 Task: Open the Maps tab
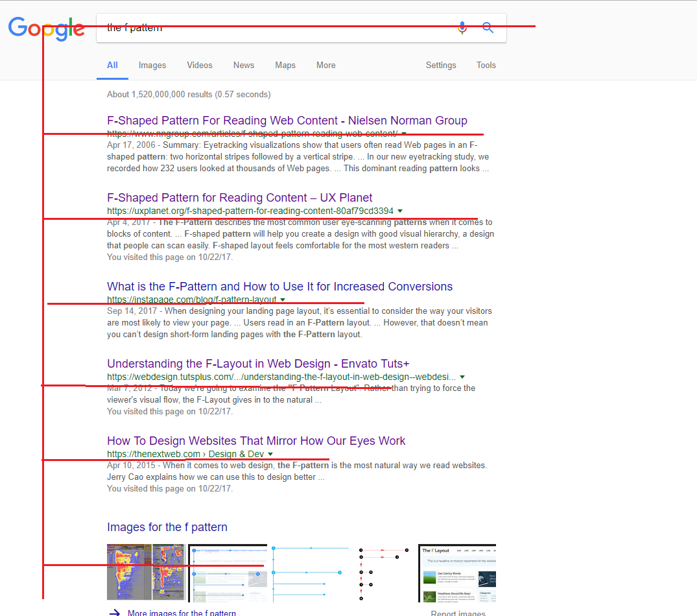click(x=285, y=65)
